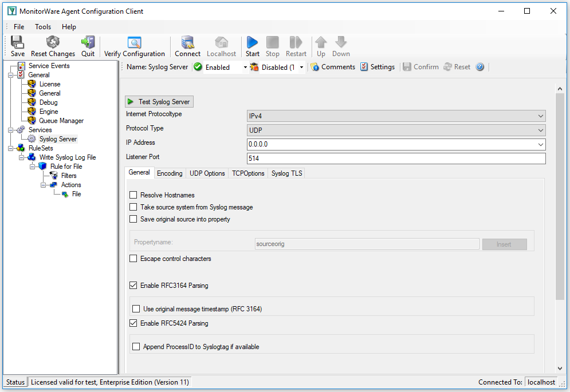This screenshot has height=392, width=570.
Task: Click the green Enabled checkmark icon
Action: tap(198, 67)
